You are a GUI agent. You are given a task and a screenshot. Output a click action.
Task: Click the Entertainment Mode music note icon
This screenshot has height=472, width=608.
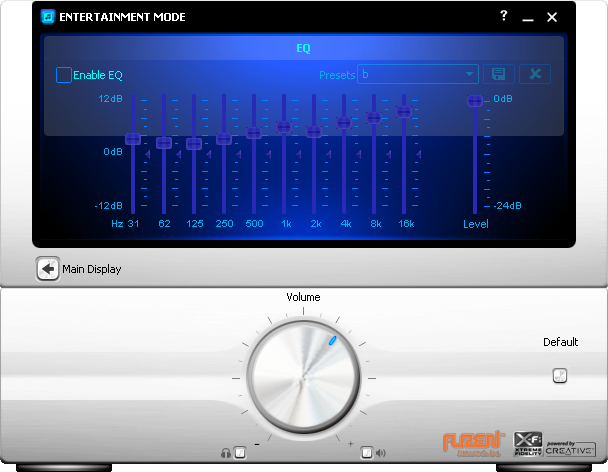[46, 17]
